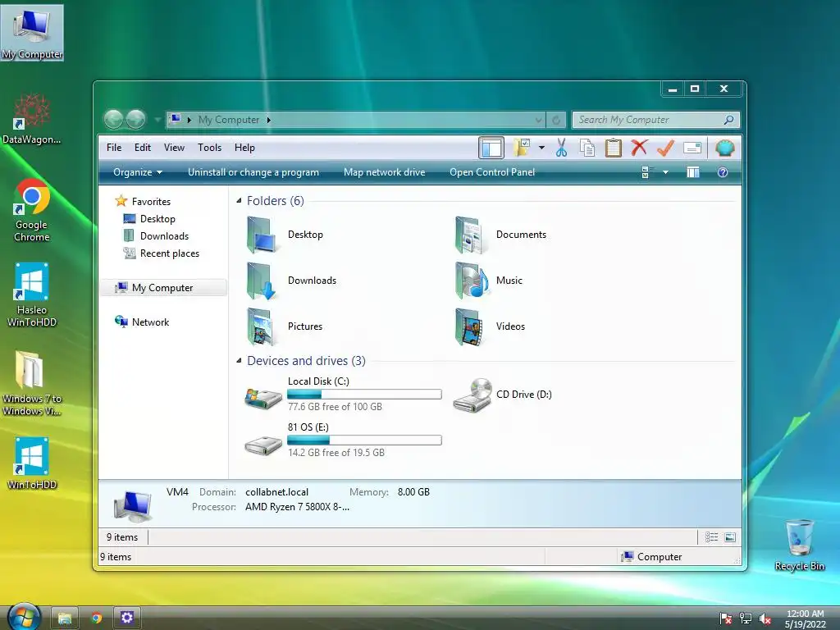The image size is (840, 630).
Task: Click the path dropdown arrow after My Computer
Action: click(x=268, y=120)
